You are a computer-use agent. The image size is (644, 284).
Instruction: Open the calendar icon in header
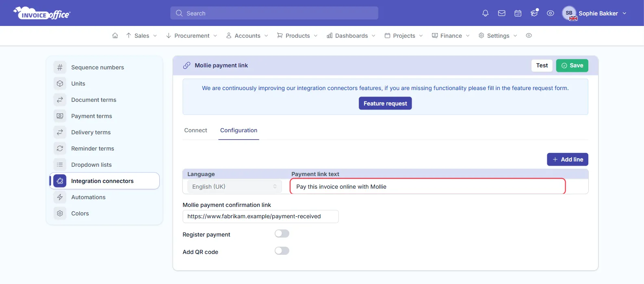[518, 13]
